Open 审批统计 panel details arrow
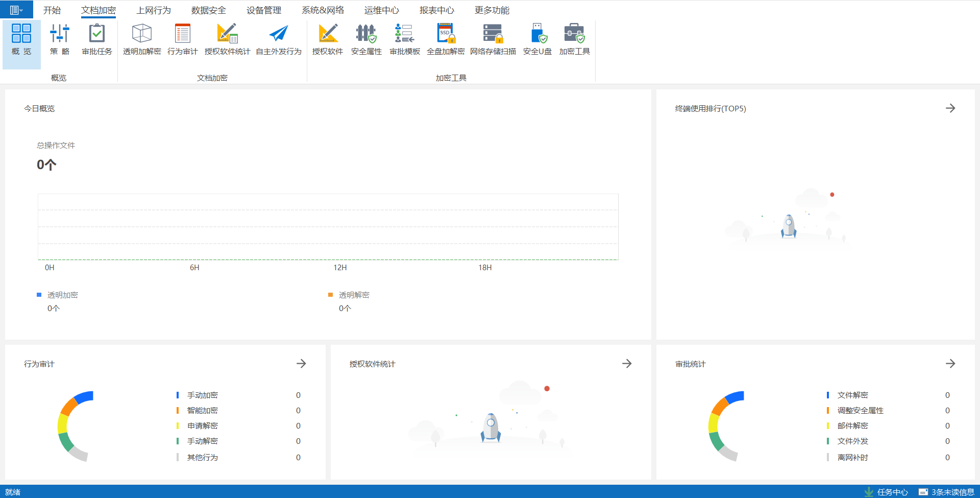This screenshot has height=498, width=980. click(950, 364)
